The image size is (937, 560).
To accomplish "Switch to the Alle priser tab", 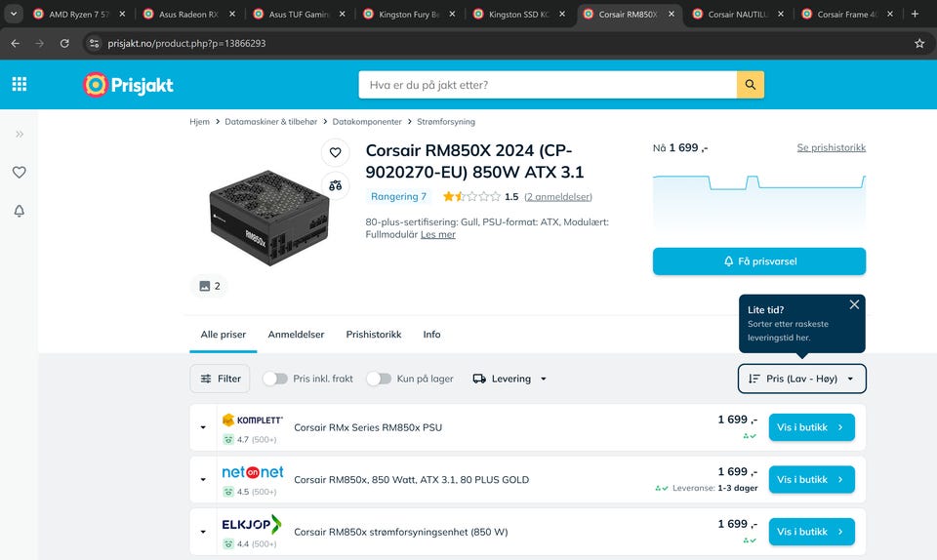I will 223,335.
